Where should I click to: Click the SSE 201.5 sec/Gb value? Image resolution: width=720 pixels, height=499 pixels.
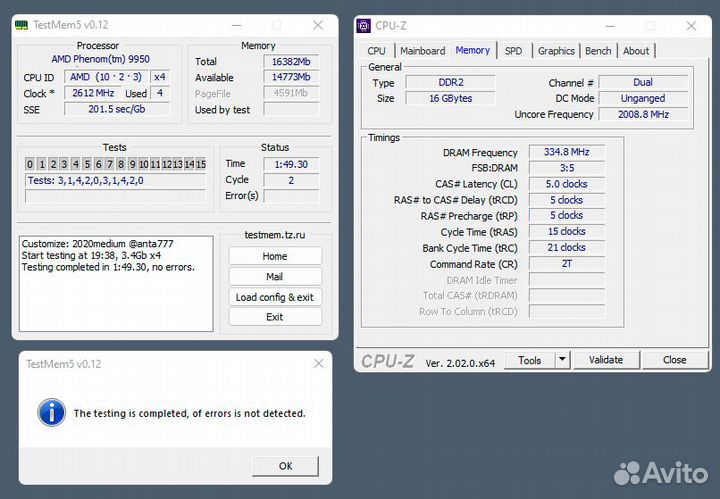point(117,109)
